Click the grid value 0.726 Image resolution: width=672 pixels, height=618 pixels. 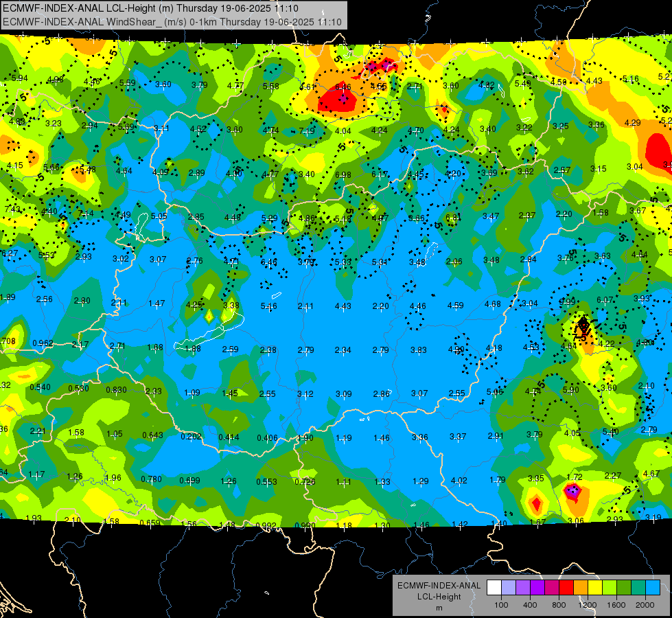[x=305, y=481]
